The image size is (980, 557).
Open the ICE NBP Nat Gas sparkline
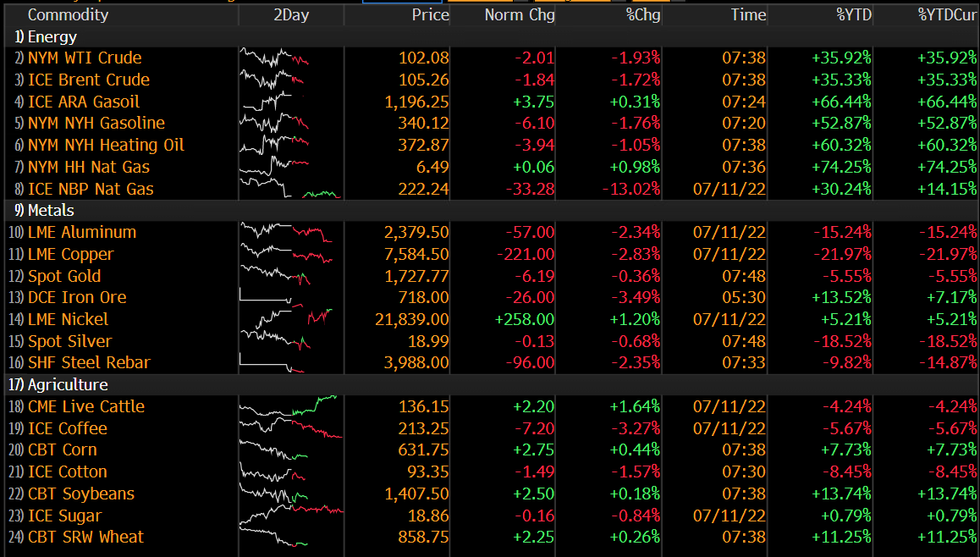click(290, 188)
